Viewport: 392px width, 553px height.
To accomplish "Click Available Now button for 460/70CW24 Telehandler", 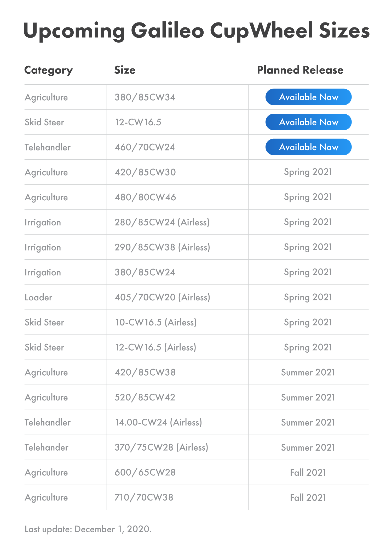I will [308, 147].
